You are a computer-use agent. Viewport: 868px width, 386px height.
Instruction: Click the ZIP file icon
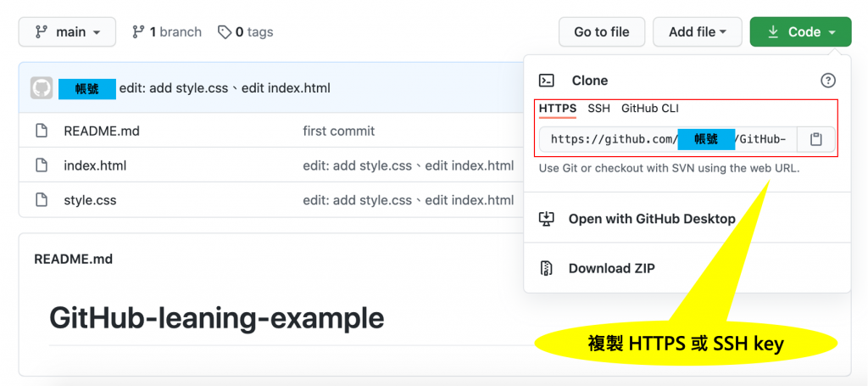coord(547,269)
